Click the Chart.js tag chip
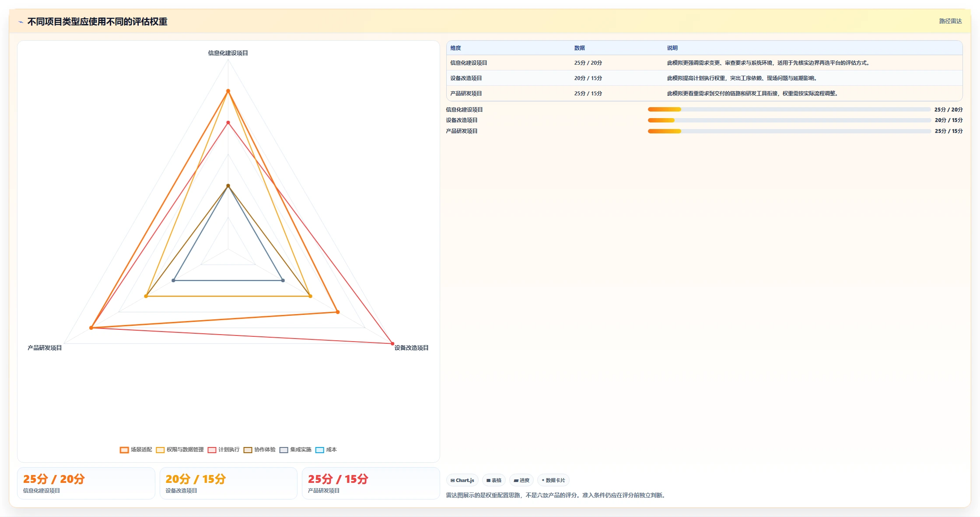This screenshot has width=980, height=517. point(462,480)
